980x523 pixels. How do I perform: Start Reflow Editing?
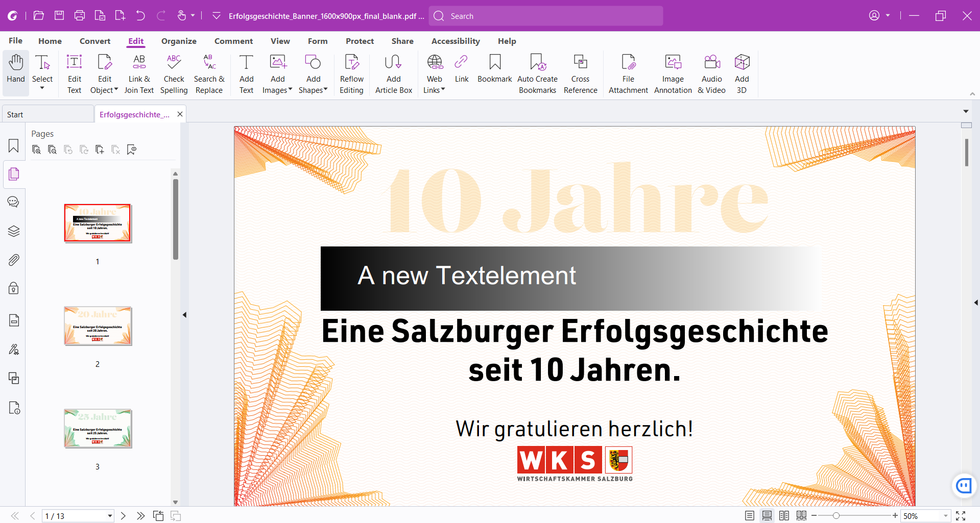point(352,73)
